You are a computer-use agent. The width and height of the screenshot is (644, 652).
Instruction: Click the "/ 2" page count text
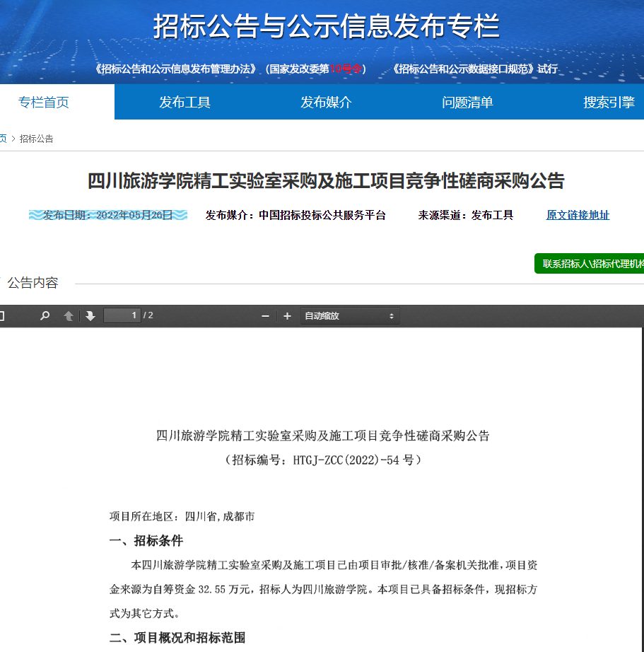pos(148,315)
